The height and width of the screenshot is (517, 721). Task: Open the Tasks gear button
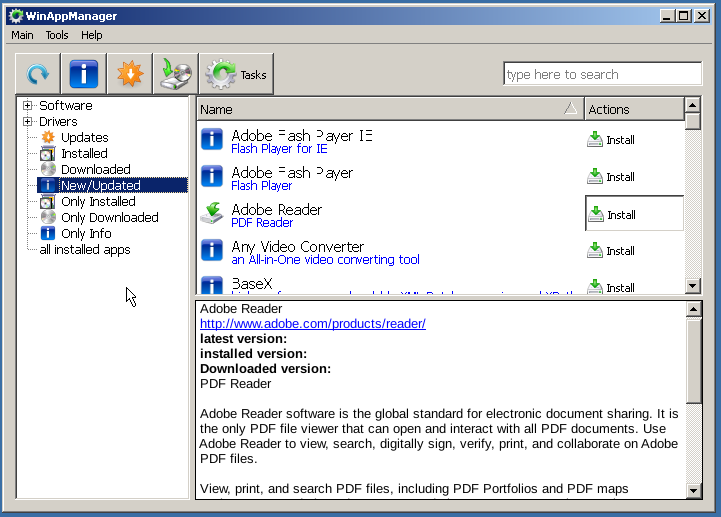pyautogui.click(x=236, y=74)
